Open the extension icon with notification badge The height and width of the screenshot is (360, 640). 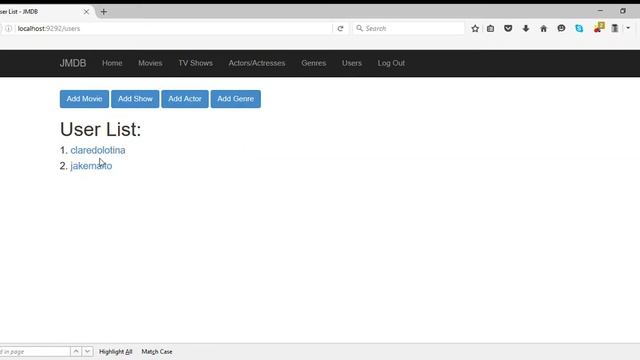[599, 28]
